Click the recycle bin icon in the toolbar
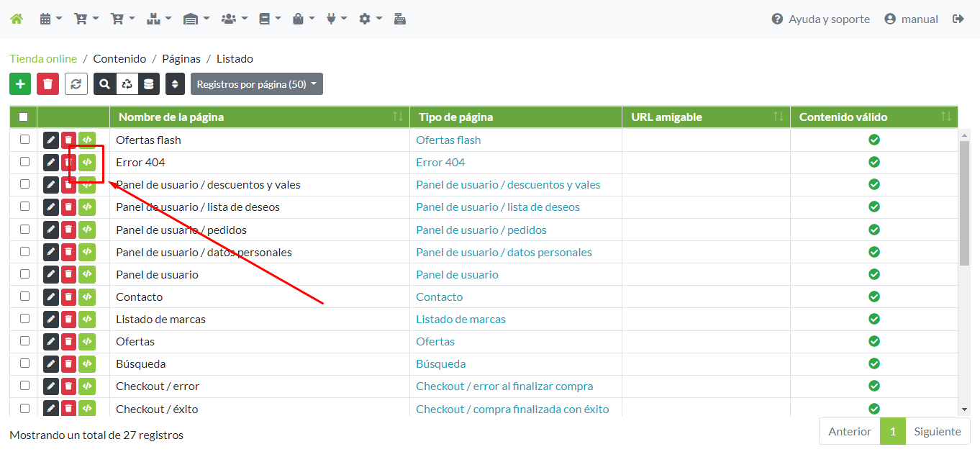Viewport: 980px width, 457px height. (127, 84)
